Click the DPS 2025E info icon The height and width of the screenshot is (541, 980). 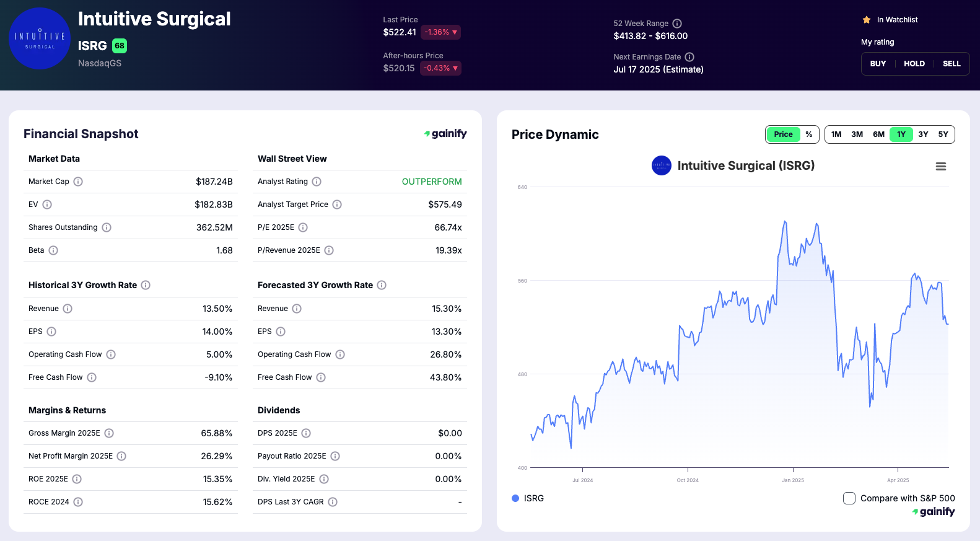306,433
